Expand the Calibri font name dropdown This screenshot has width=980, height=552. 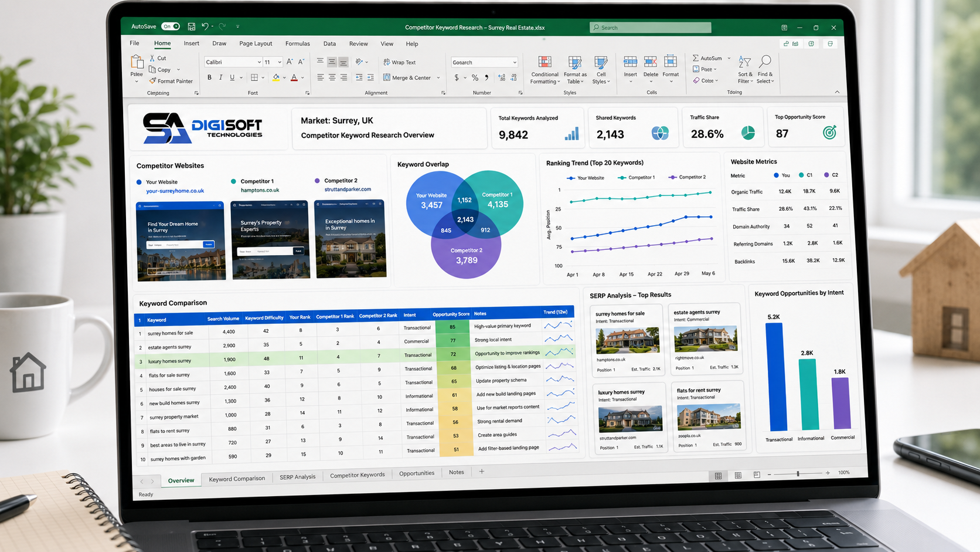259,62
